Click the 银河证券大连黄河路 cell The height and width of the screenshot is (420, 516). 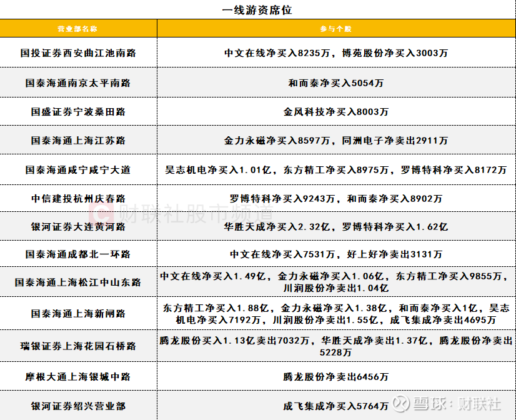coord(78,227)
